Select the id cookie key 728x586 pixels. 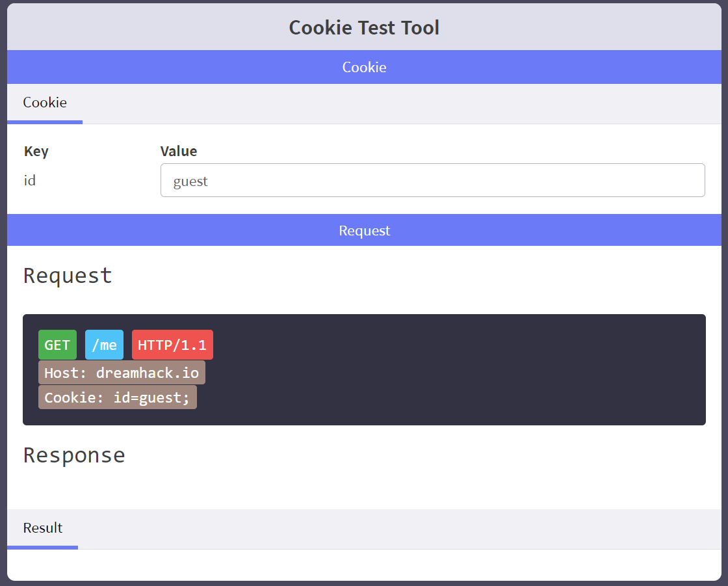(x=30, y=180)
